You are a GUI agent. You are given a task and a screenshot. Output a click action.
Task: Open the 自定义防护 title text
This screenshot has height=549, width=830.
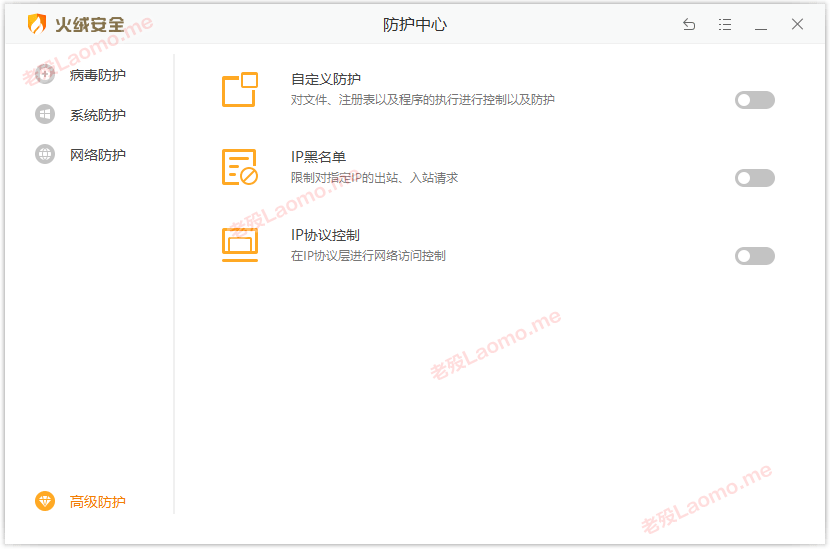[x=326, y=79]
